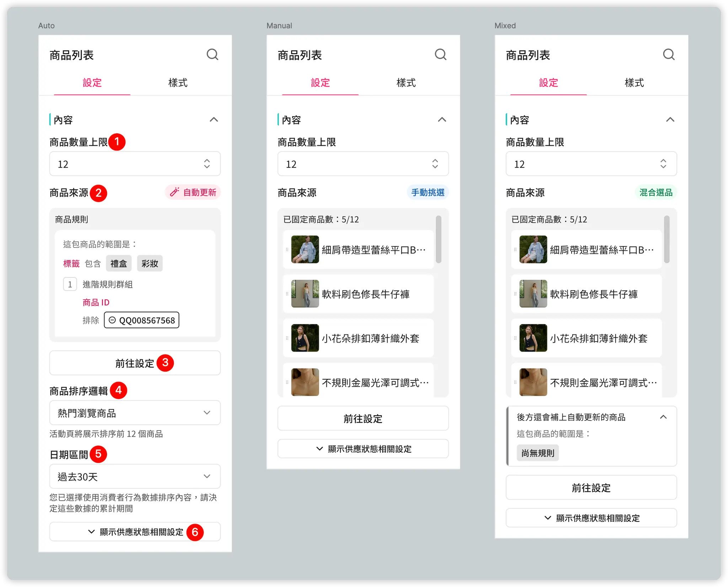
Task: Click drag handle beside 軟料刷色修長牛仔褲 in Manual
Action: point(287,294)
